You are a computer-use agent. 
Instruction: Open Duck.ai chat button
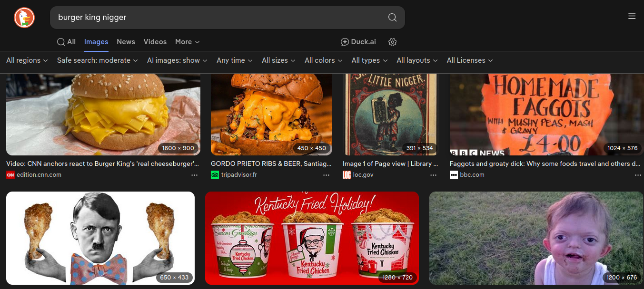358,42
